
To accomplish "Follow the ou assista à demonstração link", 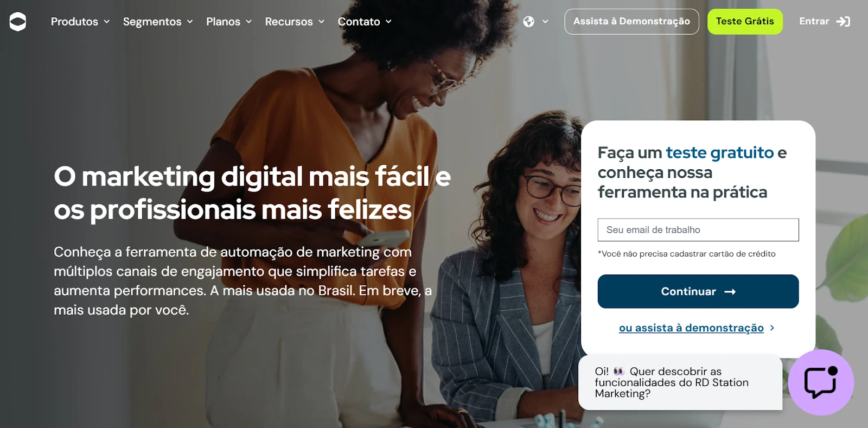I will click(x=691, y=328).
